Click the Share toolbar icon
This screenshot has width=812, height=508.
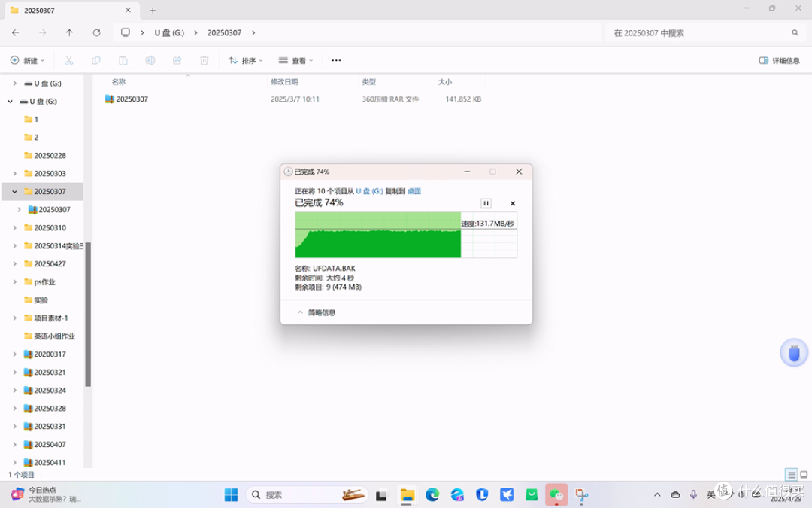pos(177,61)
